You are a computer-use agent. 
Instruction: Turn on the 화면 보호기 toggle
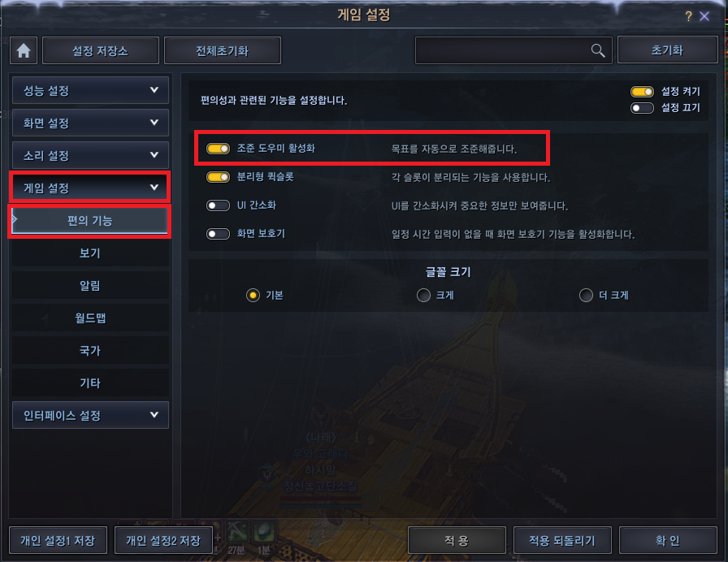[x=218, y=233]
